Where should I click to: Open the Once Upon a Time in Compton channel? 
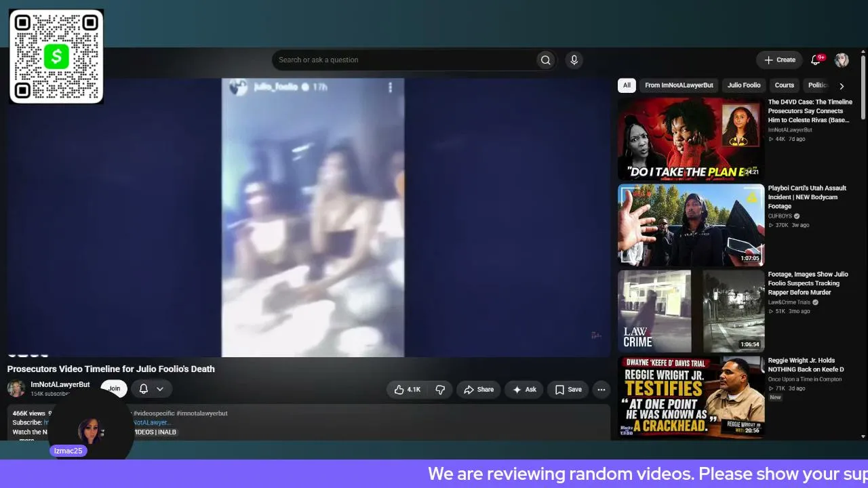pos(805,380)
